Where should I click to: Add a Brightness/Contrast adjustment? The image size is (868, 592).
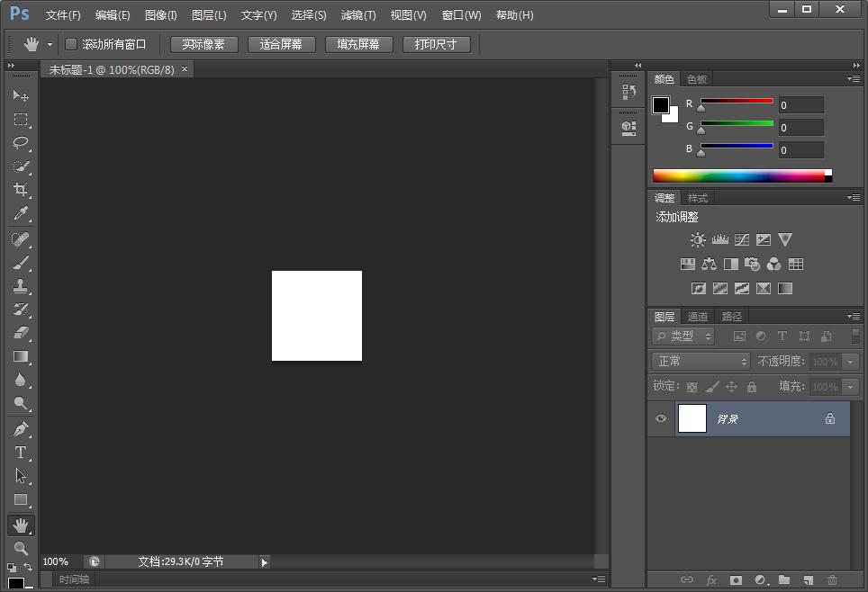pyautogui.click(x=698, y=240)
